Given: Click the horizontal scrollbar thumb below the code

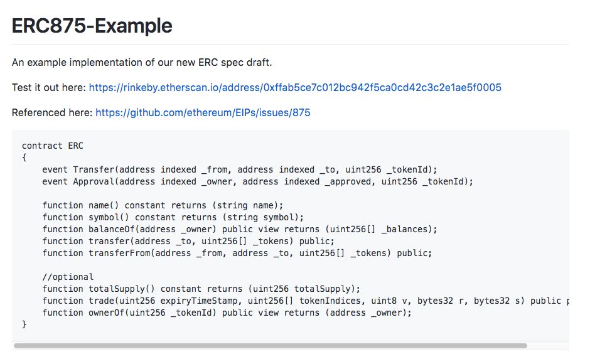Looking at the screenshot, I should click(x=270, y=346).
